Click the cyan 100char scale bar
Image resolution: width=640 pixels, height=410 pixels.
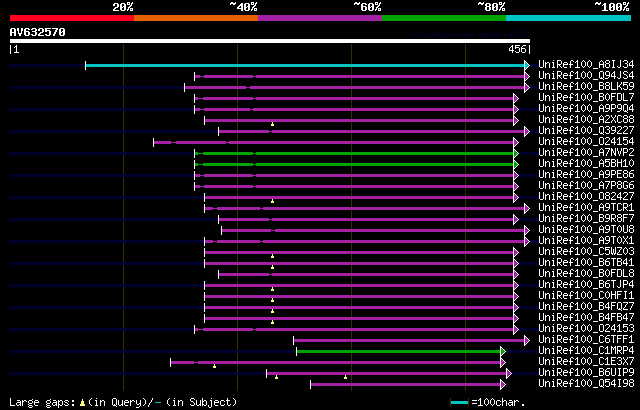pyautogui.click(x=459, y=403)
